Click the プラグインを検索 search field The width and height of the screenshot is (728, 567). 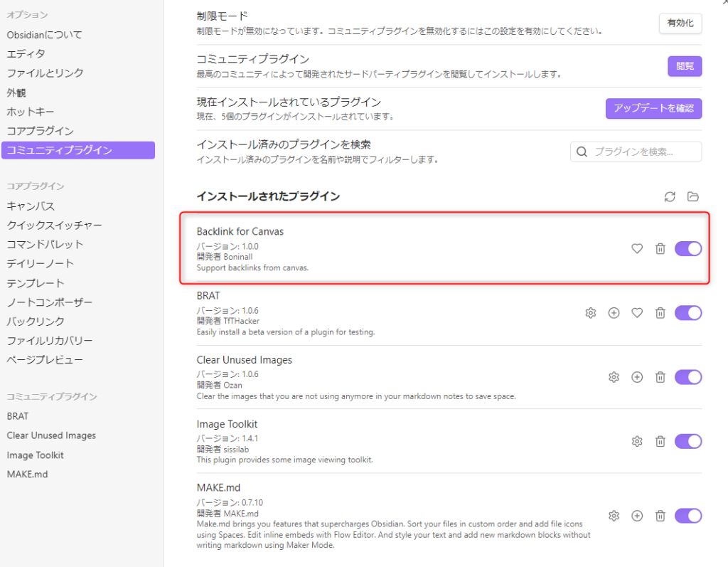click(636, 152)
